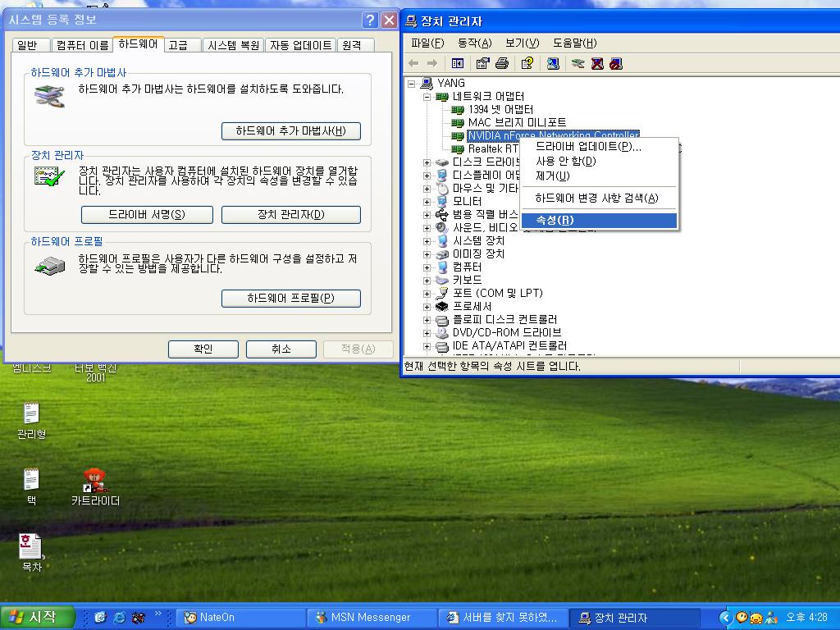840x630 pixels.
Task: Select the 1394 넷 어댑터 tree item
Action: pos(500,109)
